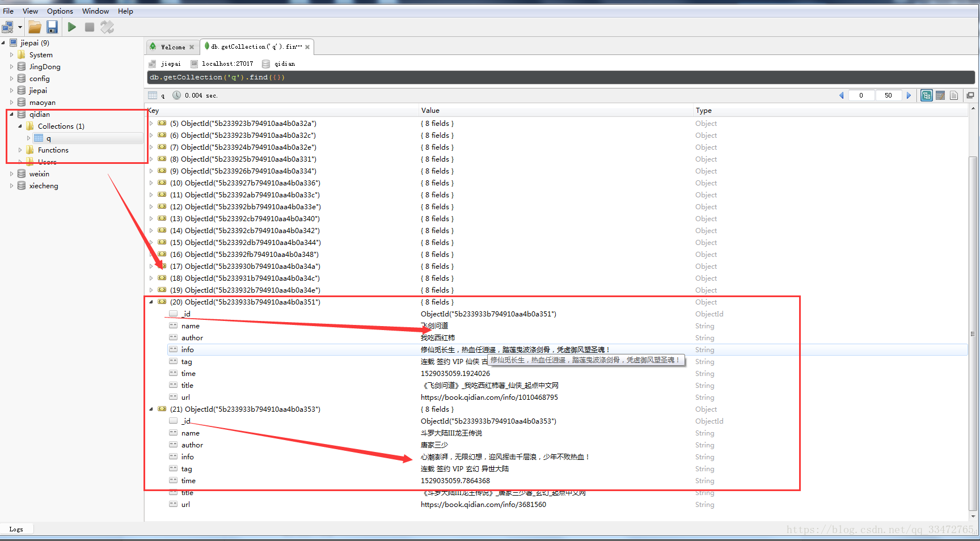The height and width of the screenshot is (541, 980).
Task: Click the qidian database label above query
Action: 285,64
